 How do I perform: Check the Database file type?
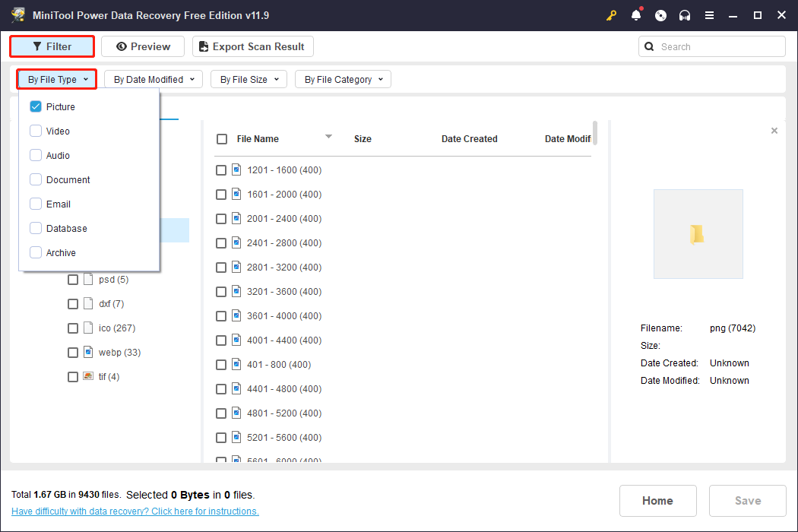36,228
